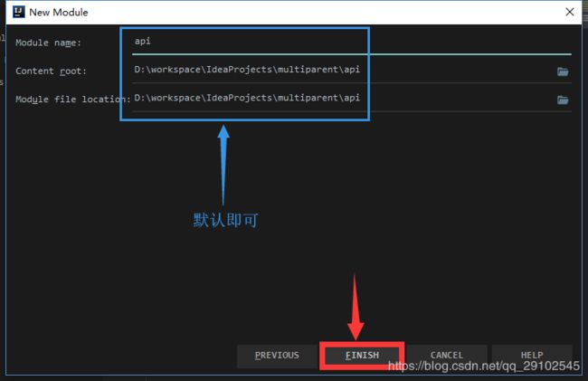Close the New Module dialog
The height and width of the screenshot is (381, 588).
[x=570, y=12]
